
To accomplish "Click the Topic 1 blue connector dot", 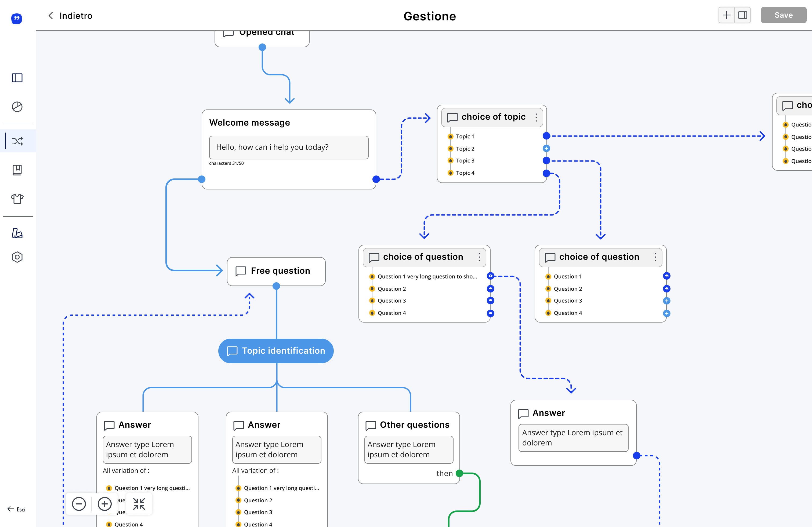I will coord(546,136).
